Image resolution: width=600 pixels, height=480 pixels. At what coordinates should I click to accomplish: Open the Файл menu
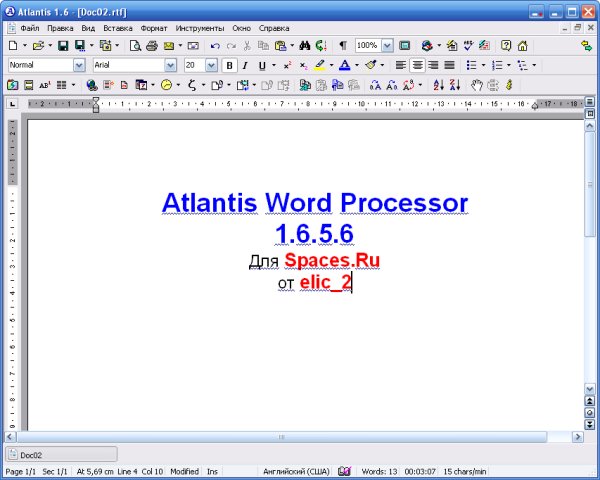pyautogui.click(x=30, y=28)
